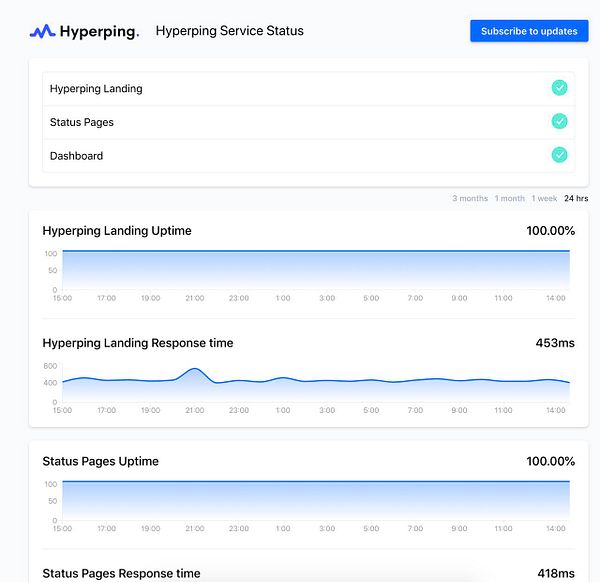Click the response time peak near 21:00
600x582 pixels.
click(x=195, y=371)
